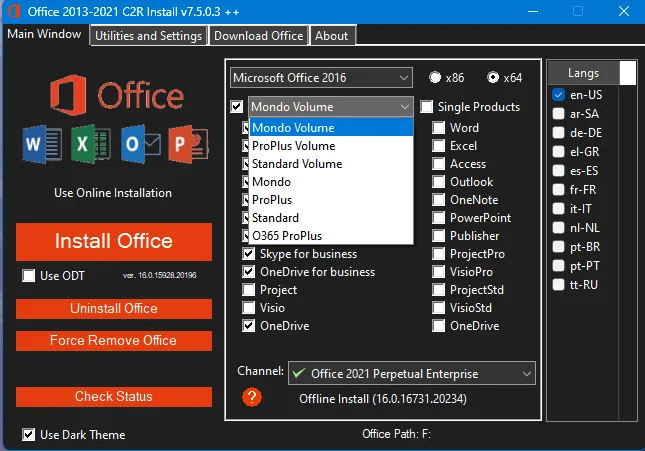Switch to the About tab

pos(332,36)
